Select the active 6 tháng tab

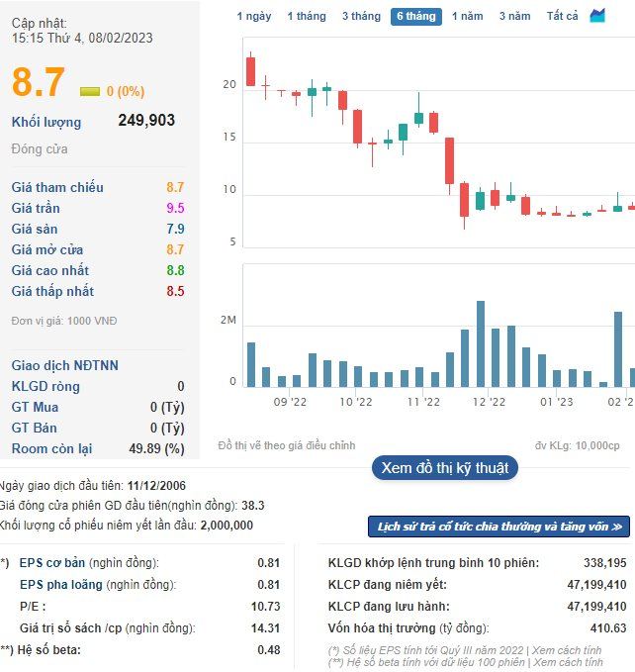point(415,17)
